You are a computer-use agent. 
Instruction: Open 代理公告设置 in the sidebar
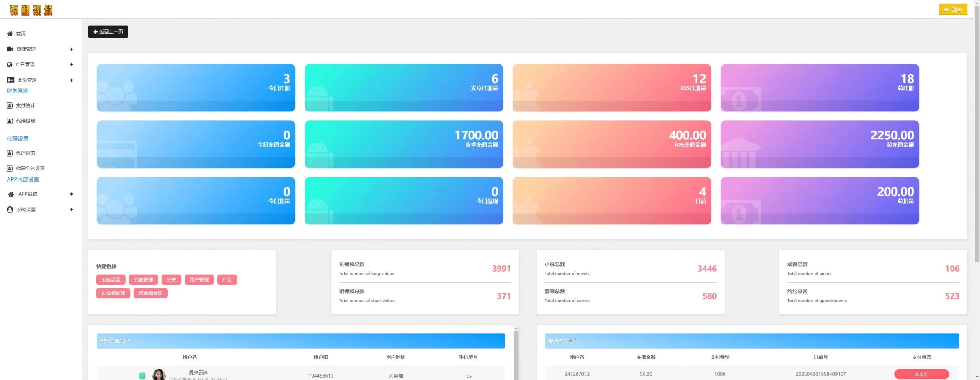[x=30, y=168]
